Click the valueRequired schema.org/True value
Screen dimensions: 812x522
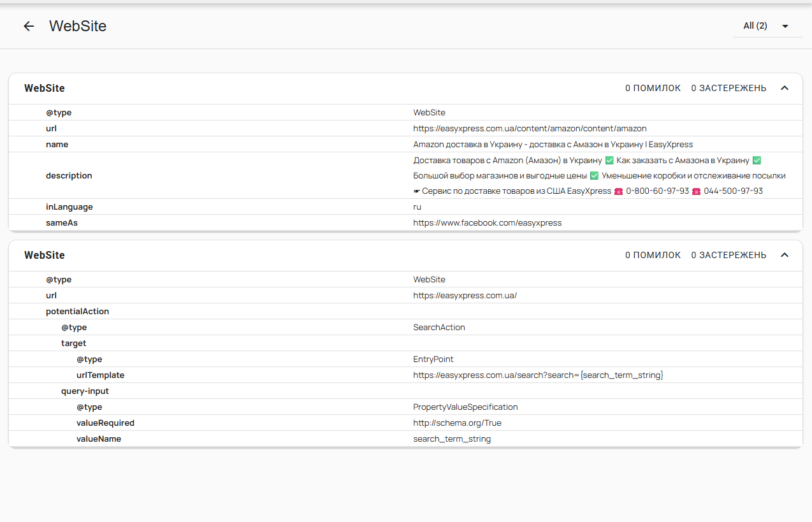[x=457, y=423]
